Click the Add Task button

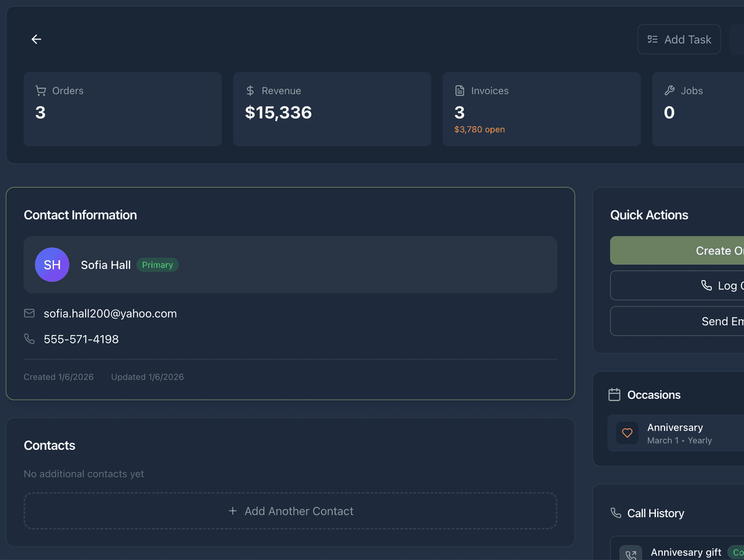click(679, 39)
